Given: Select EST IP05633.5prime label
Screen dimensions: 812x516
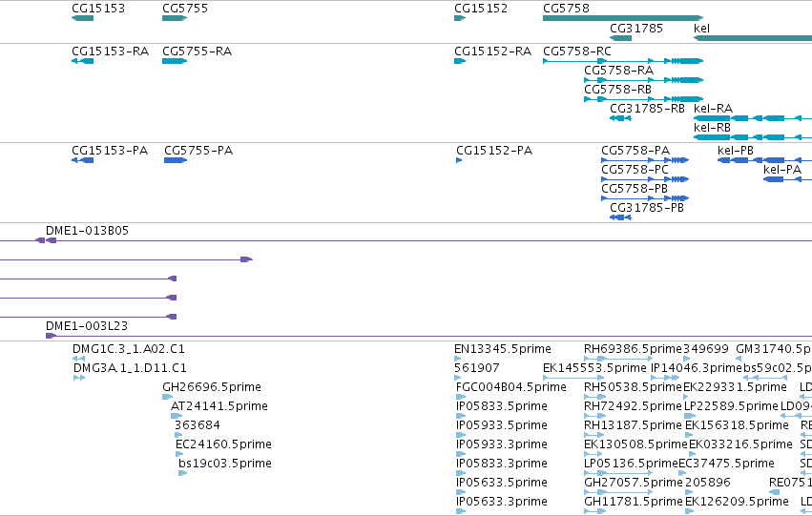Looking at the screenshot, I should 502,483.
